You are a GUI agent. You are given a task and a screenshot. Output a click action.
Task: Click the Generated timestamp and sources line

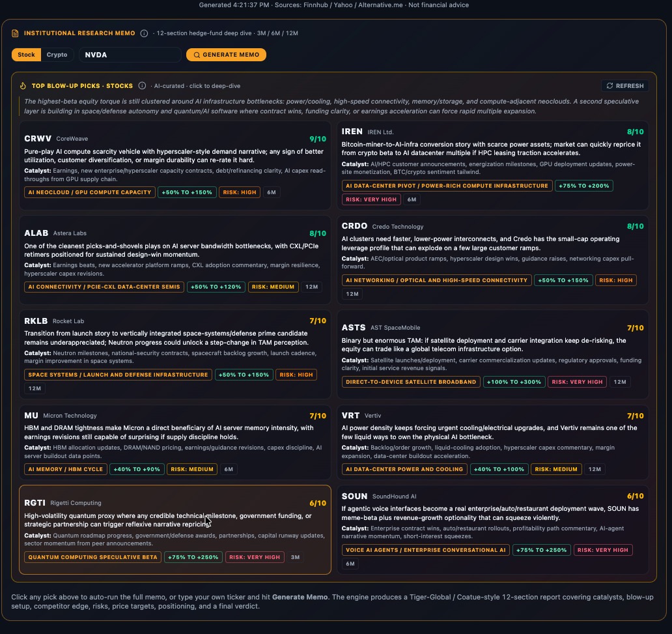click(x=334, y=5)
